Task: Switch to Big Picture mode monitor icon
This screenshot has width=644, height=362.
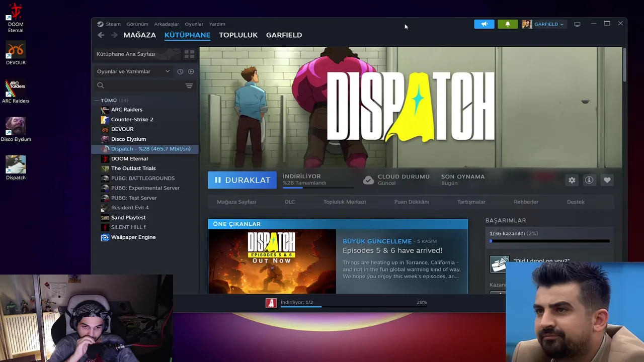Action: click(x=577, y=24)
